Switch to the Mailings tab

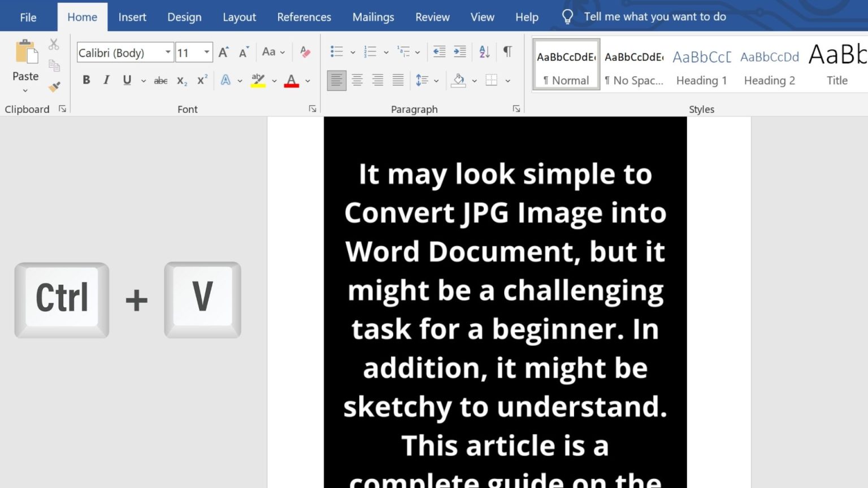coord(373,18)
